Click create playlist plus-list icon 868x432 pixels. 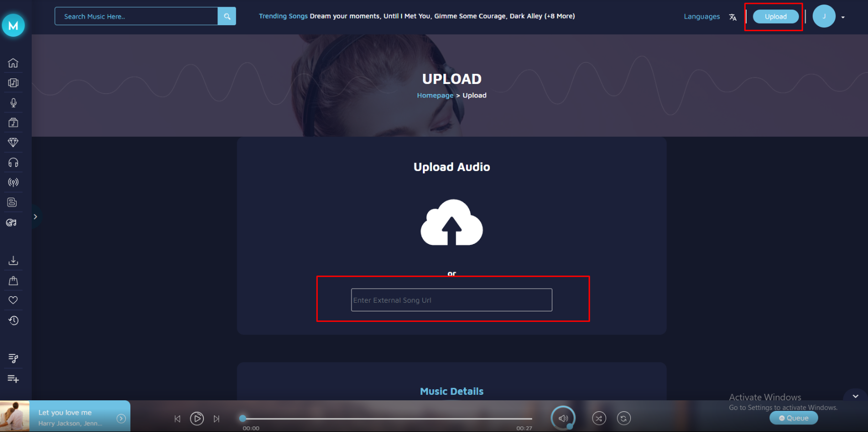click(x=13, y=378)
